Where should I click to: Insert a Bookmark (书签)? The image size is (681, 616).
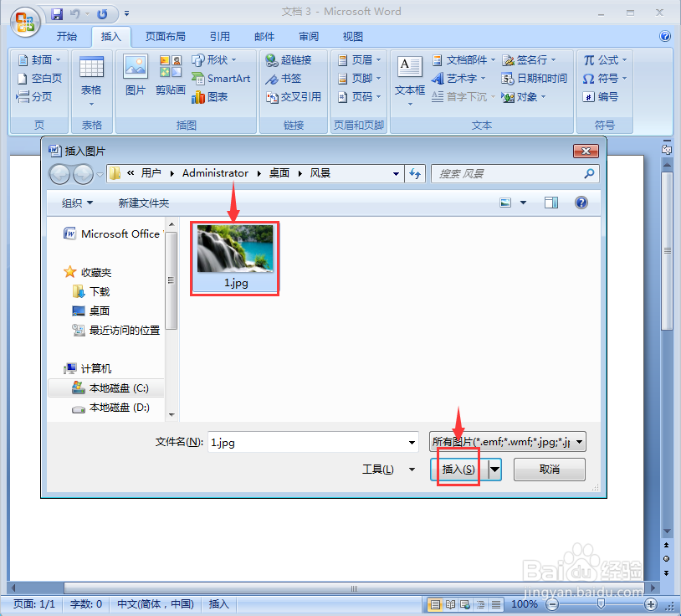coord(283,78)
